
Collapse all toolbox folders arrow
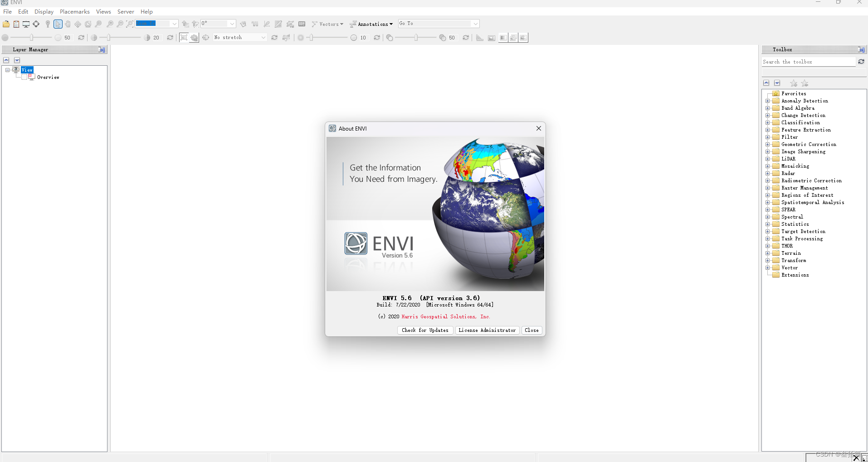click(x=766, y=83)
